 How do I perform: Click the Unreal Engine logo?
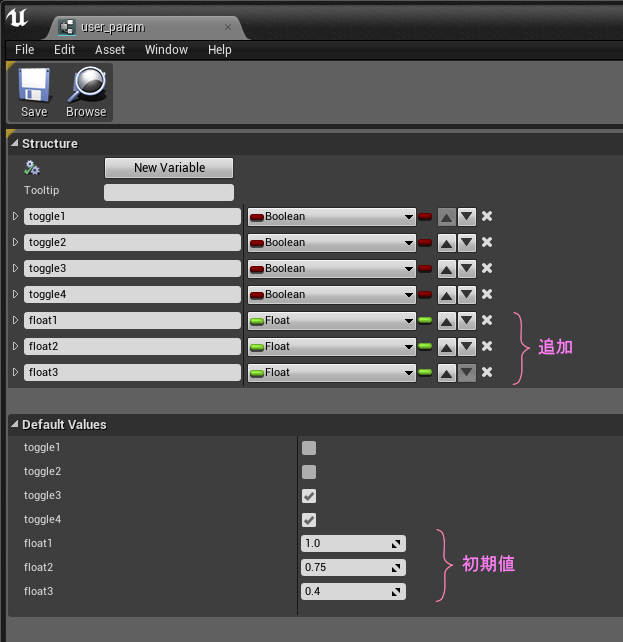17,18
